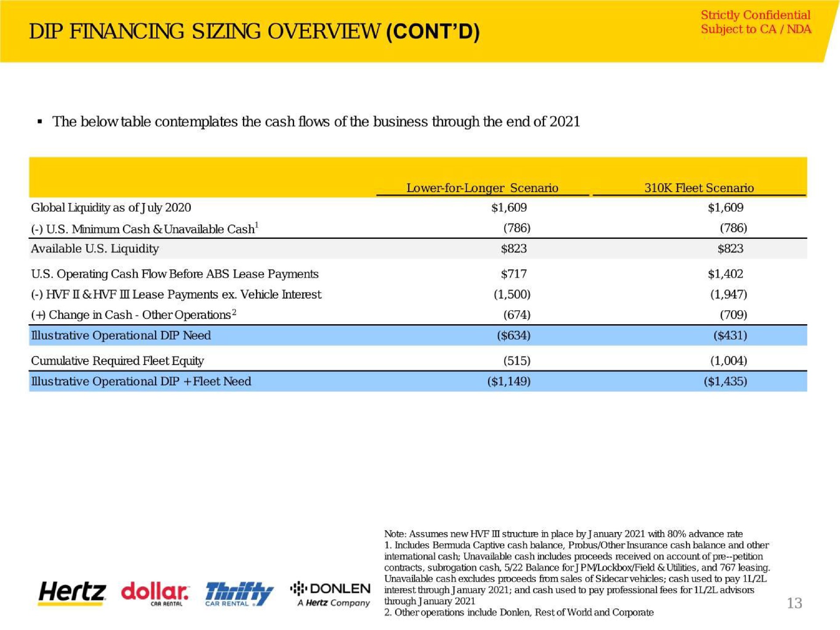Image resolution: width=840 pixels, height=630 pixels.
Task: Click the page number 13
Action: [x=794, y=603]
